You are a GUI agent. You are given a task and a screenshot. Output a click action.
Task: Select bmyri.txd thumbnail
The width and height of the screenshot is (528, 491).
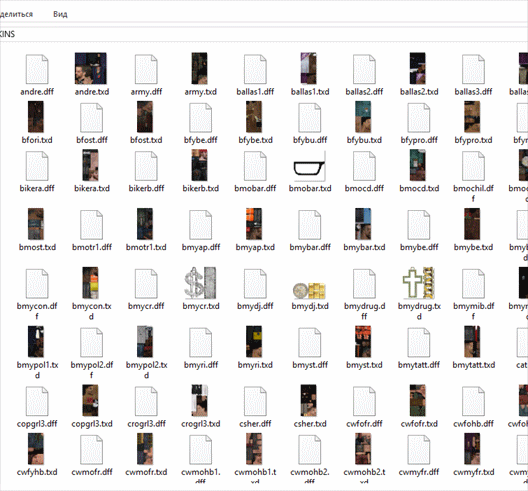254,341
